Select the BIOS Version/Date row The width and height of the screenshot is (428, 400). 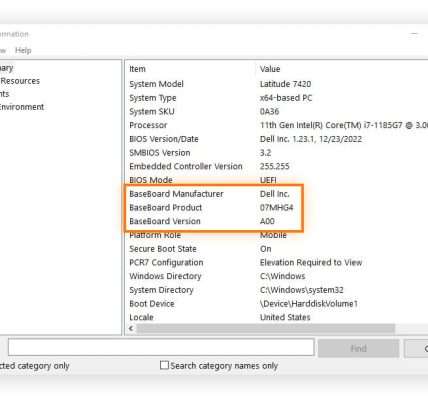(x=277, y=139)
